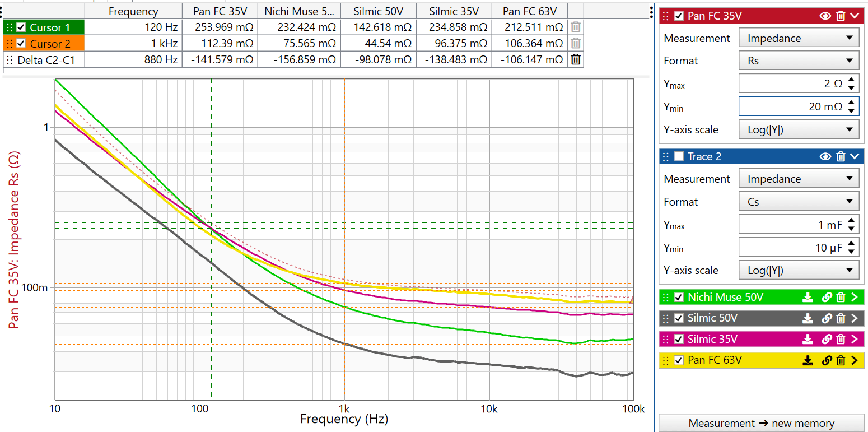Screen dimensions: 868x432
Task: Collapse the Trace 2 panel chevron
Action: [x=854, y=156]
